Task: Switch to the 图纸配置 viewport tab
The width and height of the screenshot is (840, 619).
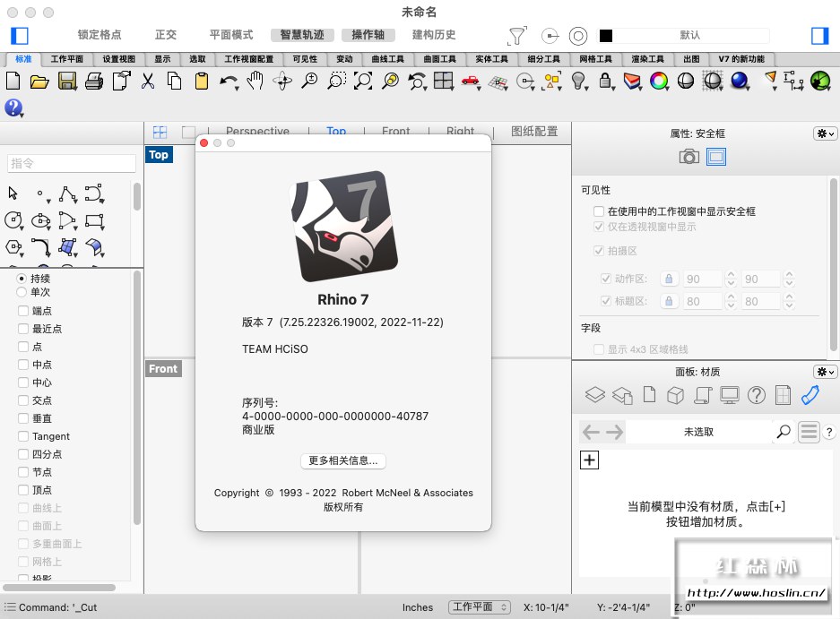Action: click(534, 131)
